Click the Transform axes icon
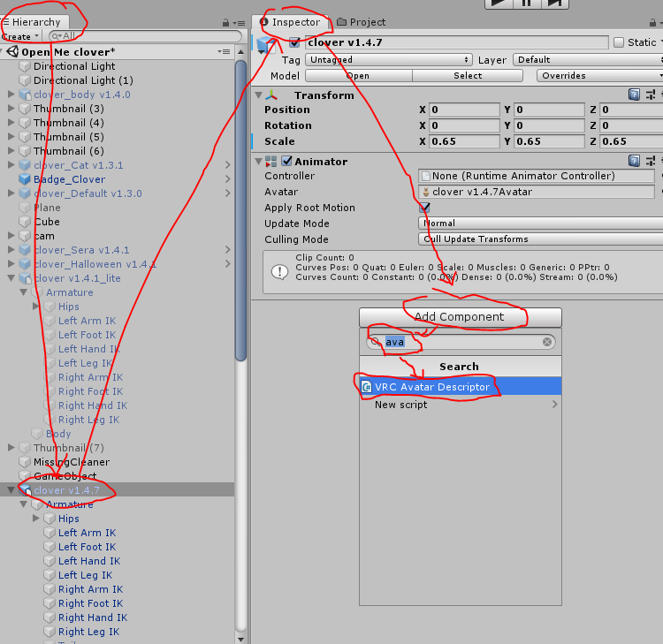Viewport: 663px width, 644px height. (271, 95)
